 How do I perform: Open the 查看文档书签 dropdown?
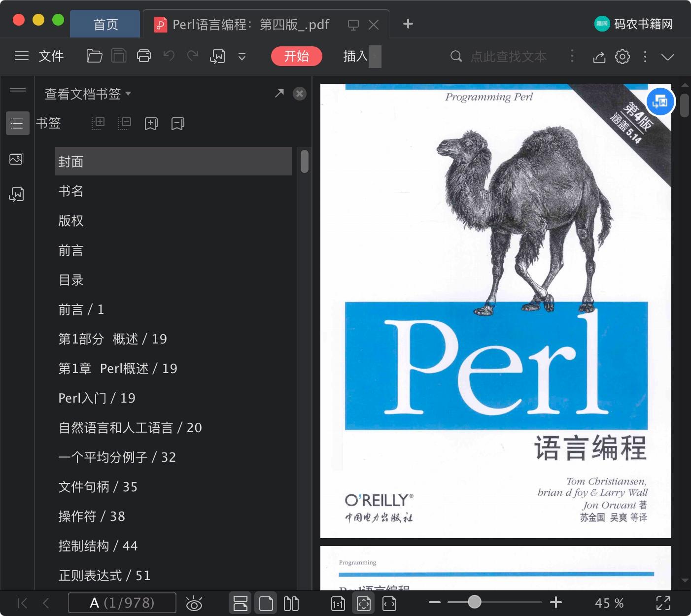pos(88,94)
